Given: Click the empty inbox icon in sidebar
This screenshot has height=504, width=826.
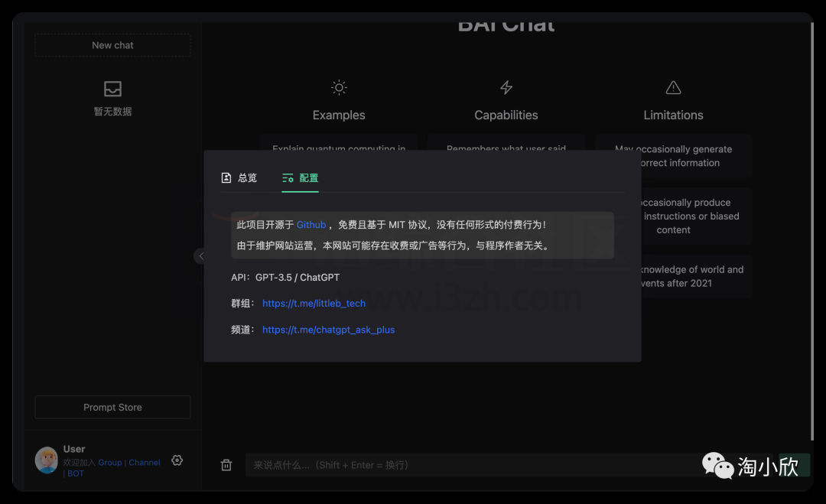Looking at the screenshot, I should [112, 89].
